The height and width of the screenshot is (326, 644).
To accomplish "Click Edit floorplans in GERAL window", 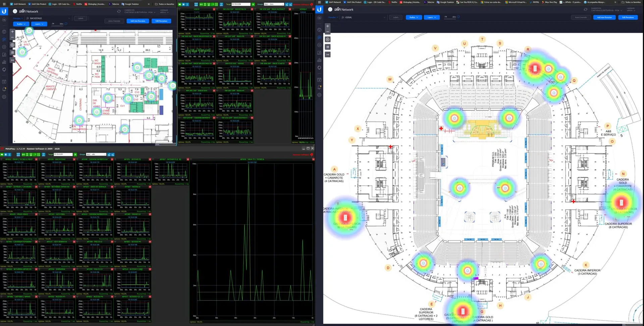I will tap(628, 17).
